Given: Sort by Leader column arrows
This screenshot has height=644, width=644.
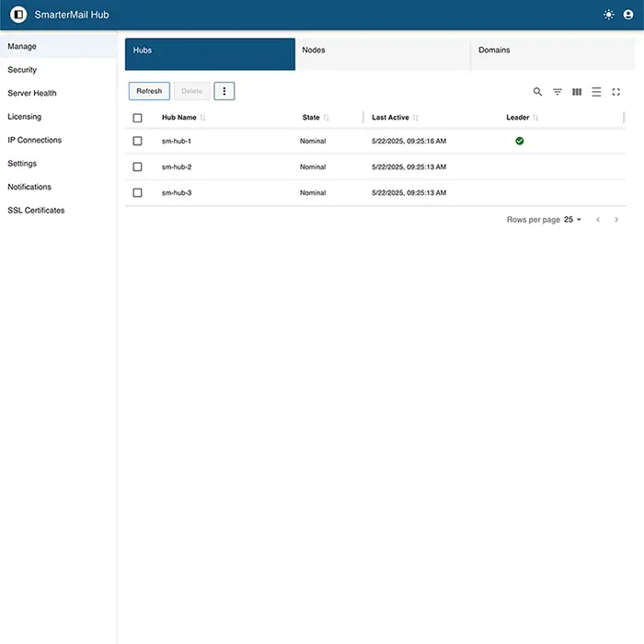Looking at the screenshot, I should click(535, 118).
